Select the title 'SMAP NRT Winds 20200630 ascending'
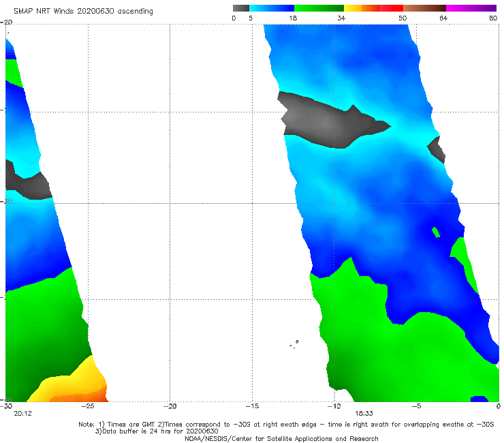Image resolution: width=504 pixels, height=443 pixels. point(83,12)
